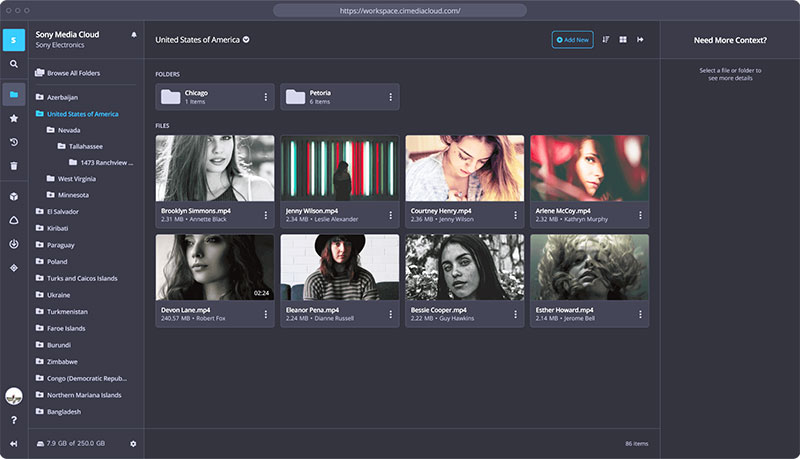Open the trash bin icon
Screen dimensions: 800x459
tap(14, 166)
